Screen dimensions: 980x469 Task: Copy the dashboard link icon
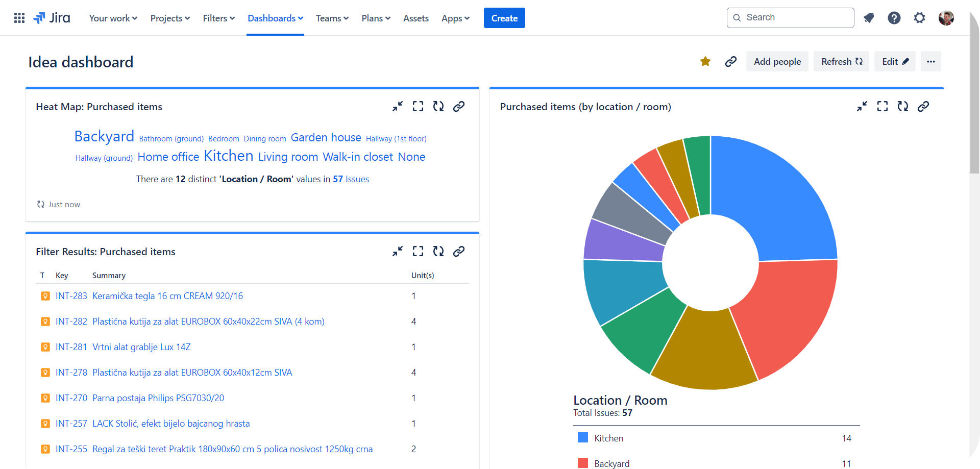pos(731,61)
